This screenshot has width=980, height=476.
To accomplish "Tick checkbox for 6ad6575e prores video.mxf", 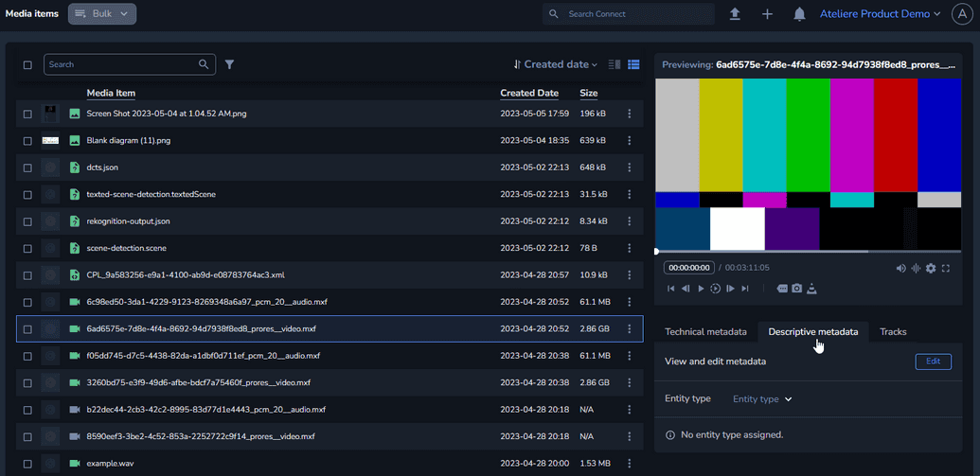I will point(27,328).
